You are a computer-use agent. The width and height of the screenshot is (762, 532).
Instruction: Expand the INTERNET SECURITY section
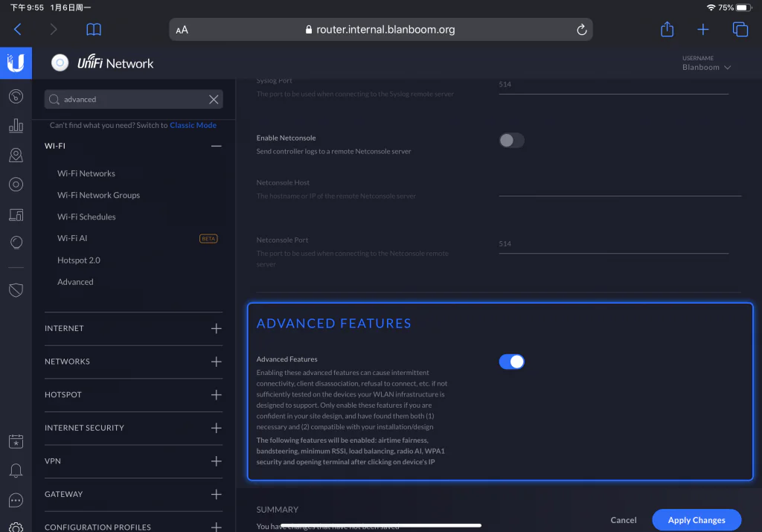click(217, 428)
